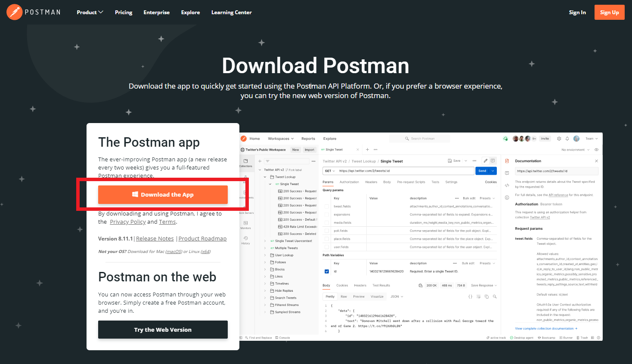Open Explore in the site navigation bar
This screenshot has height=364, width=632.
point(190,12)
